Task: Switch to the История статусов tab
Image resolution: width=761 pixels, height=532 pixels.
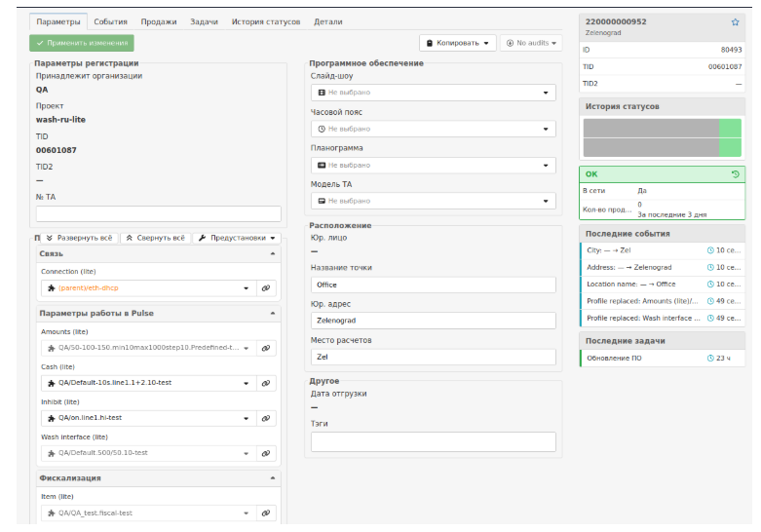Action: click(266, 21)
